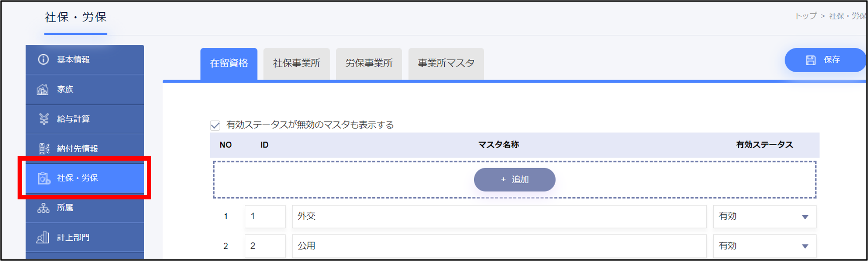Viewport: 868px width, 261px height.
Task: Click the マスタ名称 field containing 公用
Action: [499, 246]
